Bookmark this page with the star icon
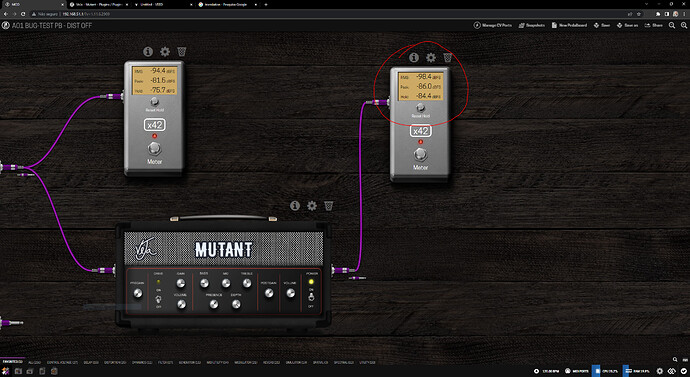Viewport: 690px width, 377px height. 639,14
